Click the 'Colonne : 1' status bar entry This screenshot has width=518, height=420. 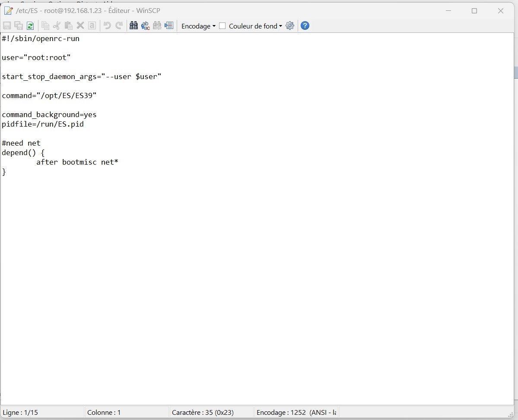tap(104, 412)
